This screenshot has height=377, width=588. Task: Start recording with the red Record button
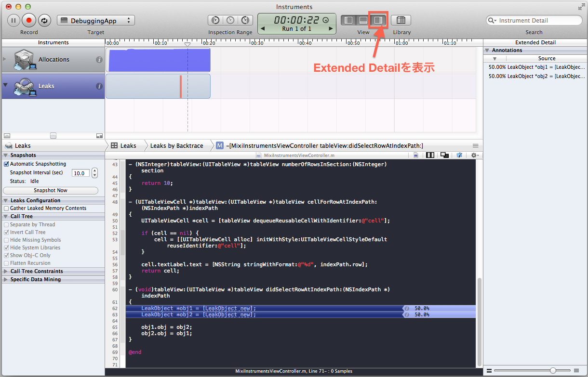click(x=28, y=20)
